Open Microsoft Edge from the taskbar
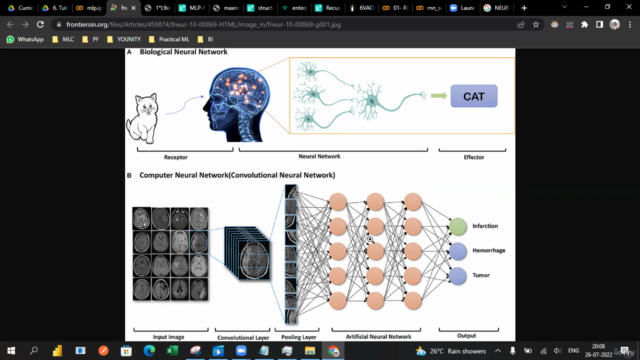This screenshot has height=360, width=640. (x=149, y=351)
